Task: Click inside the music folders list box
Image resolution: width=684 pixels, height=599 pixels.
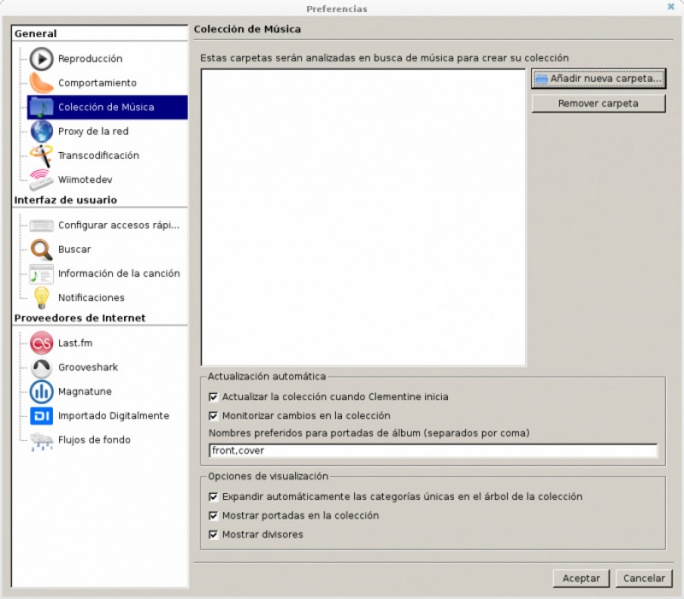Action: (x=363, y=217)
